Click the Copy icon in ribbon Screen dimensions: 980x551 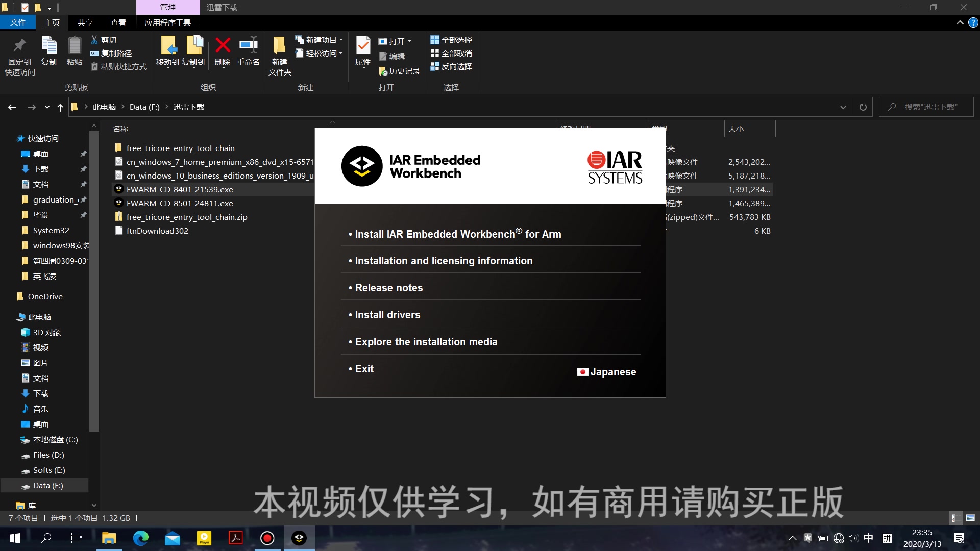(49, 45)
